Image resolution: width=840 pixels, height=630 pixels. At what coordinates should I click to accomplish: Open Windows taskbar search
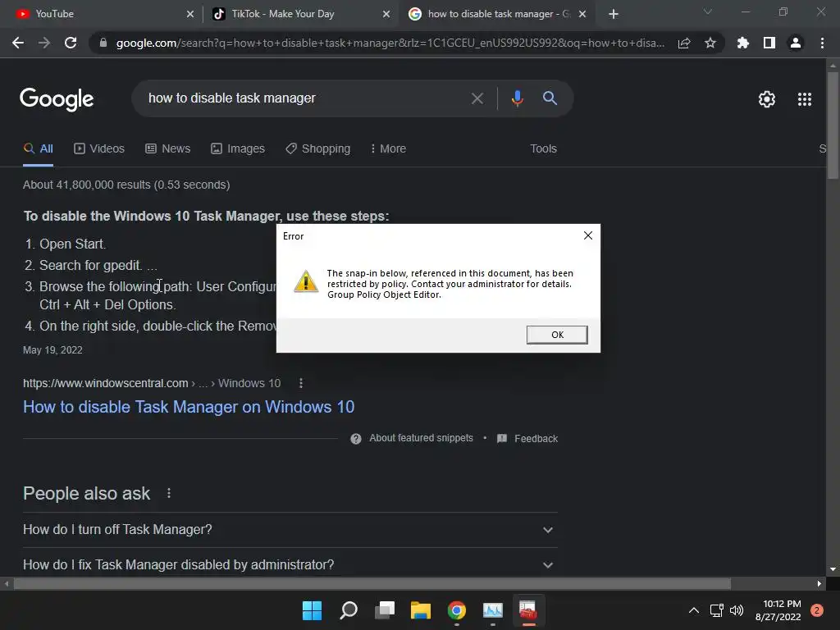(348, 610)
